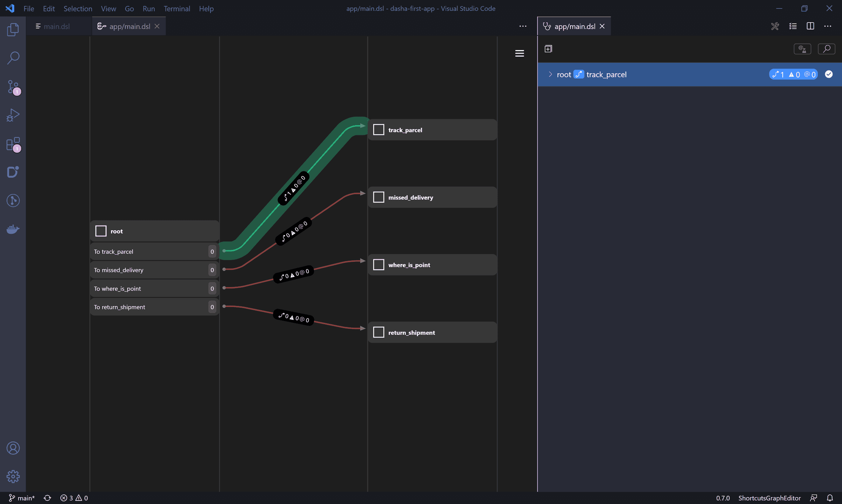Expand the root track_parcel row chevron

[549, 74]
